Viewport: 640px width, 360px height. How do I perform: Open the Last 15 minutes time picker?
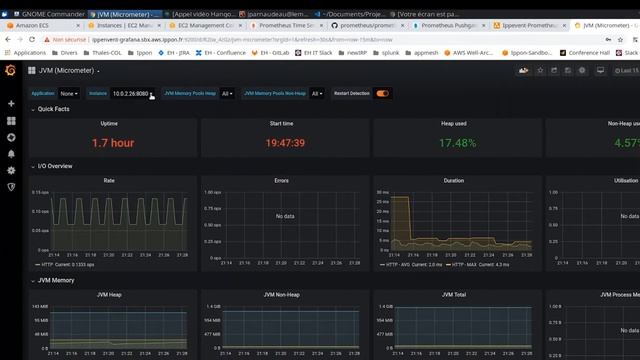click(x=627, y=71)
